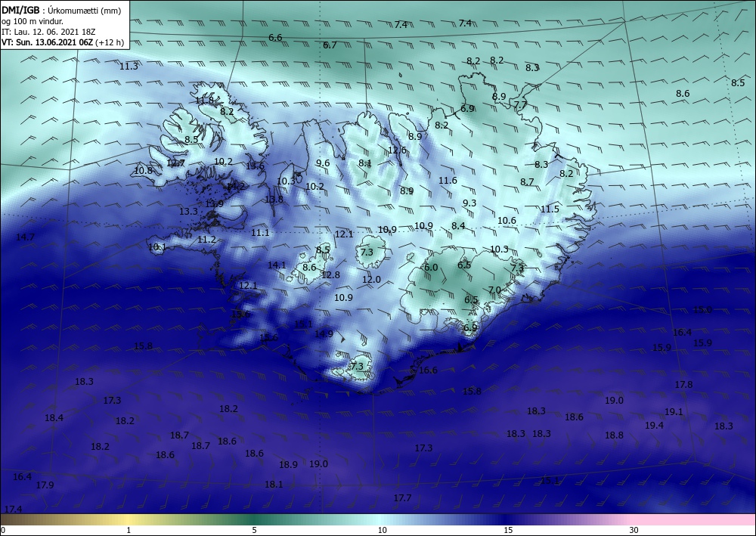Click the 13.3 map value
The width and height of the screenshot is (756, 536).
coord(188,211)
